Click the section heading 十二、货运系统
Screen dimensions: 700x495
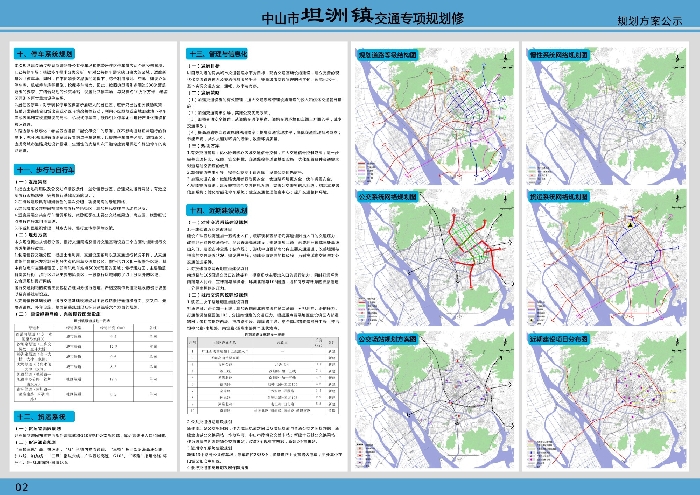click(40, 415)
